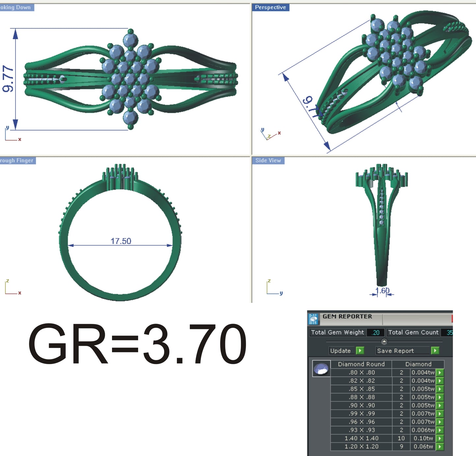476x456 pixels.
Task: Click the Total Gem Count value field
Action: [x=447, y=333]
